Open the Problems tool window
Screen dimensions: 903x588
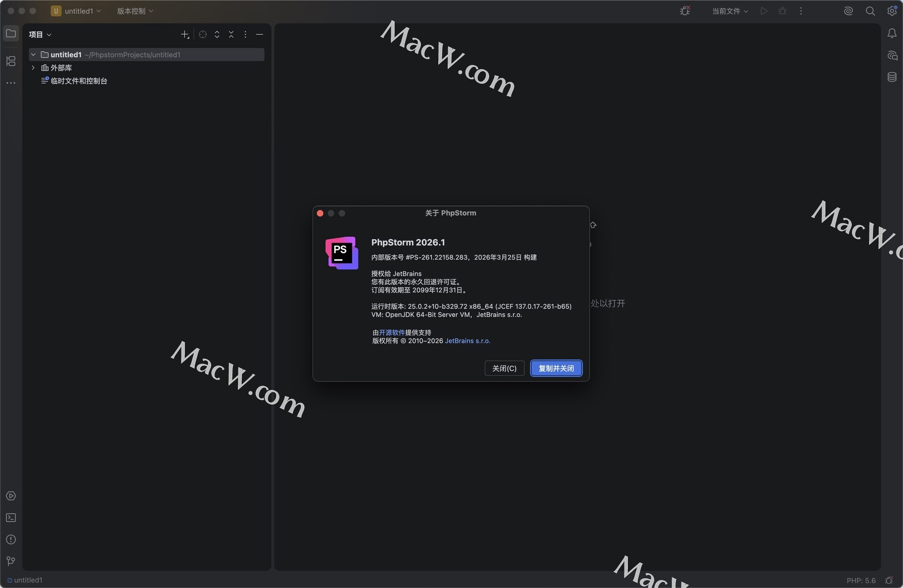(x=11, y=540)
